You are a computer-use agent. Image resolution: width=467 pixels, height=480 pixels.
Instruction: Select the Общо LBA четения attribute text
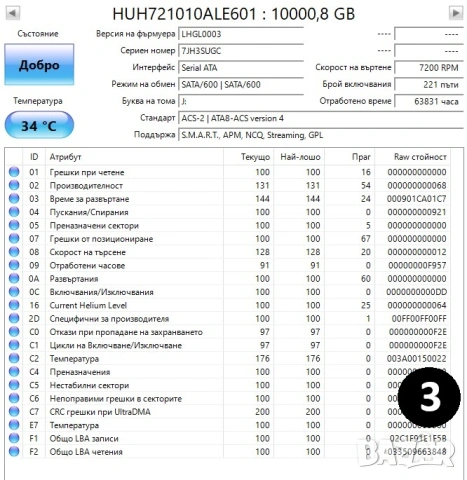tap(86, 452)
